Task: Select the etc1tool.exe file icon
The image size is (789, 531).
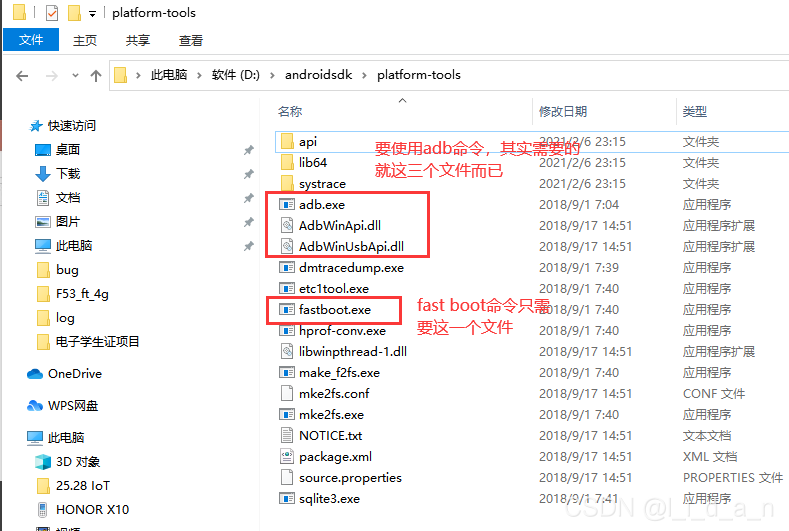Action: click(287, 288)
